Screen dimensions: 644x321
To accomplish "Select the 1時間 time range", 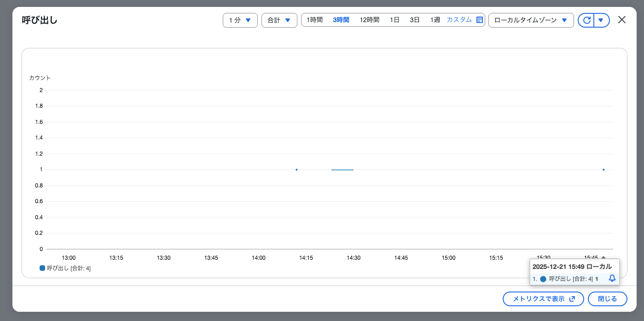I will (314, 20).
